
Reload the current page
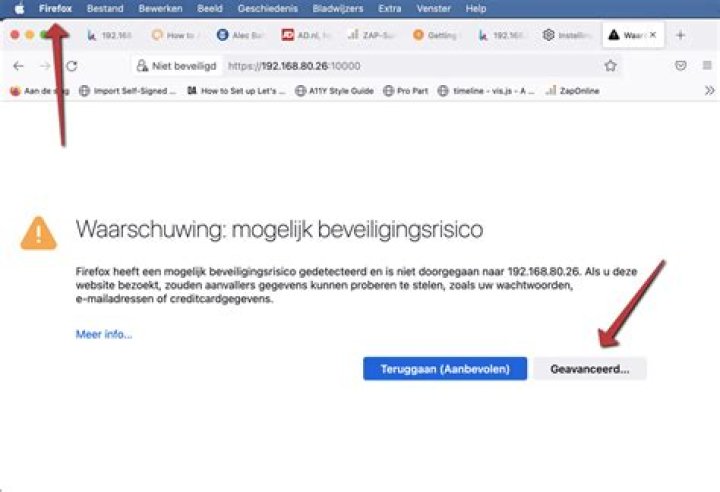tap(71, 66)
